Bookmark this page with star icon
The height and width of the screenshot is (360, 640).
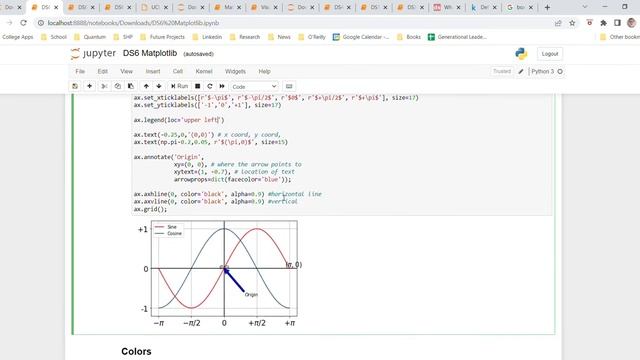pos(572,23)
